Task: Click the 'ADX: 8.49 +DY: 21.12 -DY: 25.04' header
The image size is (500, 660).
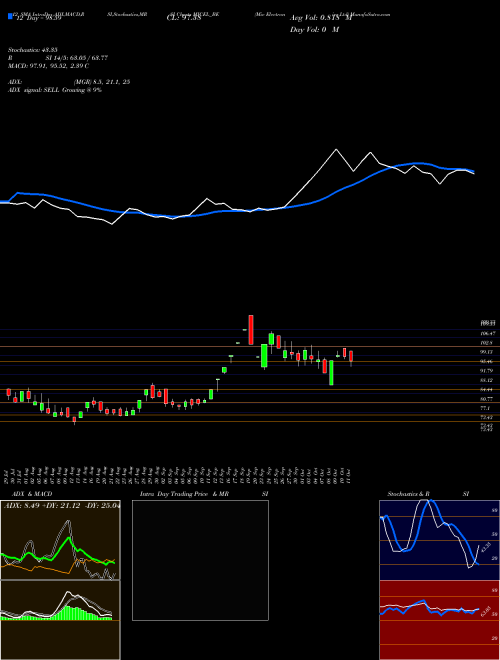Action: pos(62,506)
